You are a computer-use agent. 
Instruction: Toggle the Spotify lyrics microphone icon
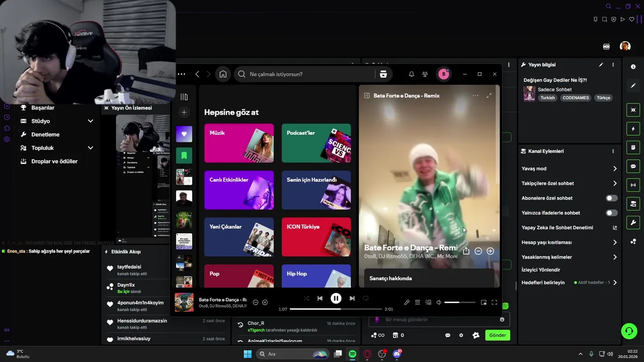pos(407,302)
